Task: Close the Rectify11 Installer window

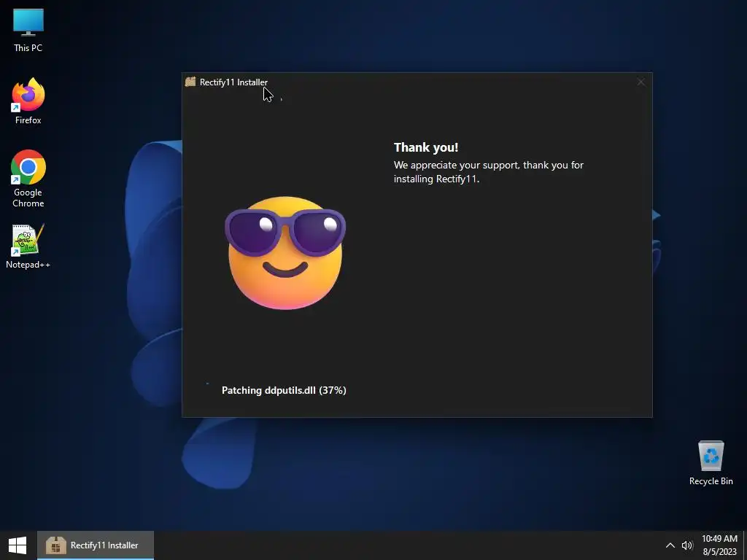Action: (641, 82)
